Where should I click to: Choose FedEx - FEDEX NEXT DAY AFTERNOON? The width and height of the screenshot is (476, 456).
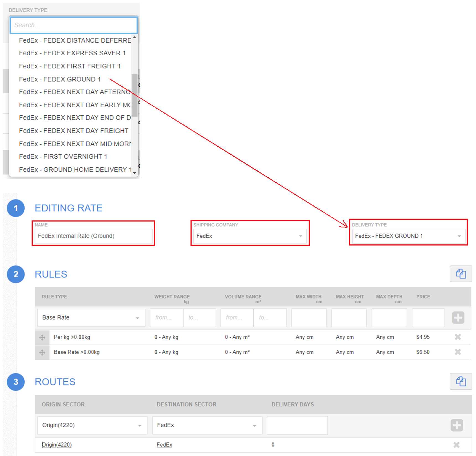pyautogui.click(x=75, y=92)
